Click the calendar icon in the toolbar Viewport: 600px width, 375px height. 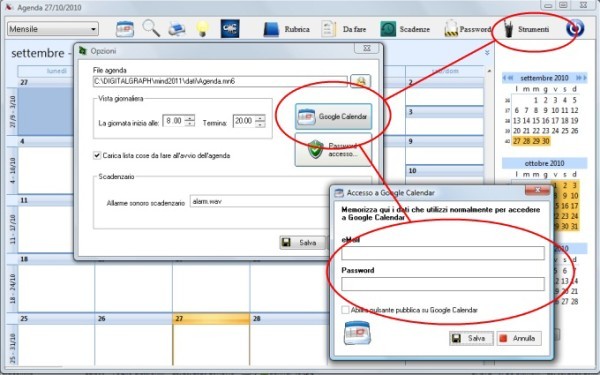pos(125,29)
